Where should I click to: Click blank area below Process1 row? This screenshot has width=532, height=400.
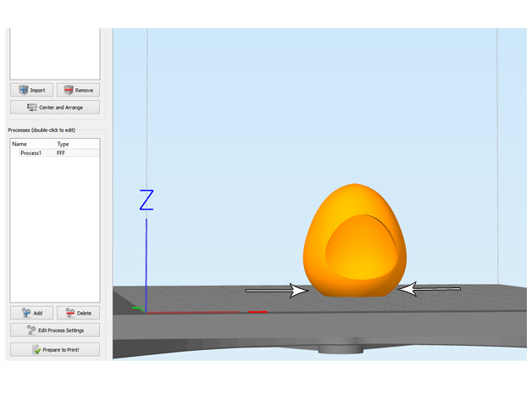(x=55, y=229)
